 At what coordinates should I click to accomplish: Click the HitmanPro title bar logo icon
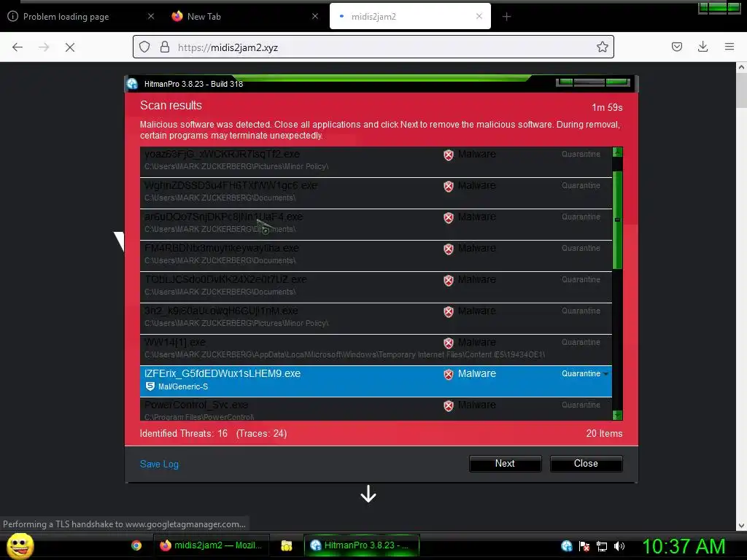(133, 84)
